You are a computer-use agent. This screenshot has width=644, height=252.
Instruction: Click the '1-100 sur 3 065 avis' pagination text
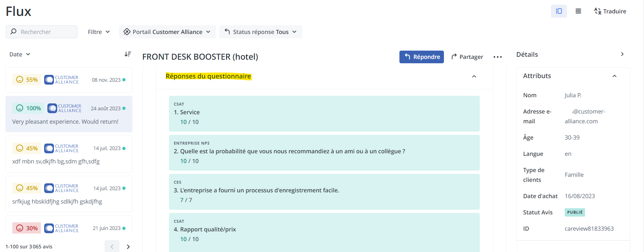click(x=29, y=247)
